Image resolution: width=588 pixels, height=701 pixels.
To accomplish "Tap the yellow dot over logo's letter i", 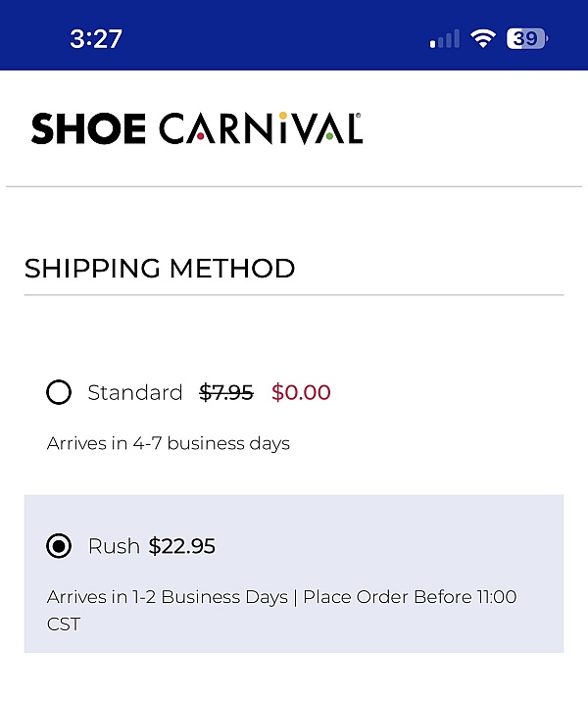I will pyautogui.click(x=283, y=116).
